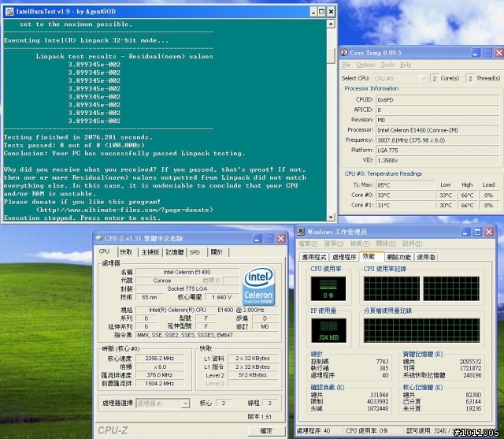Switch to the 記憶體 tab in CPU-Z
Viewport: 504px width, 439px height.
pyautogui.click(x=175, y=252)
